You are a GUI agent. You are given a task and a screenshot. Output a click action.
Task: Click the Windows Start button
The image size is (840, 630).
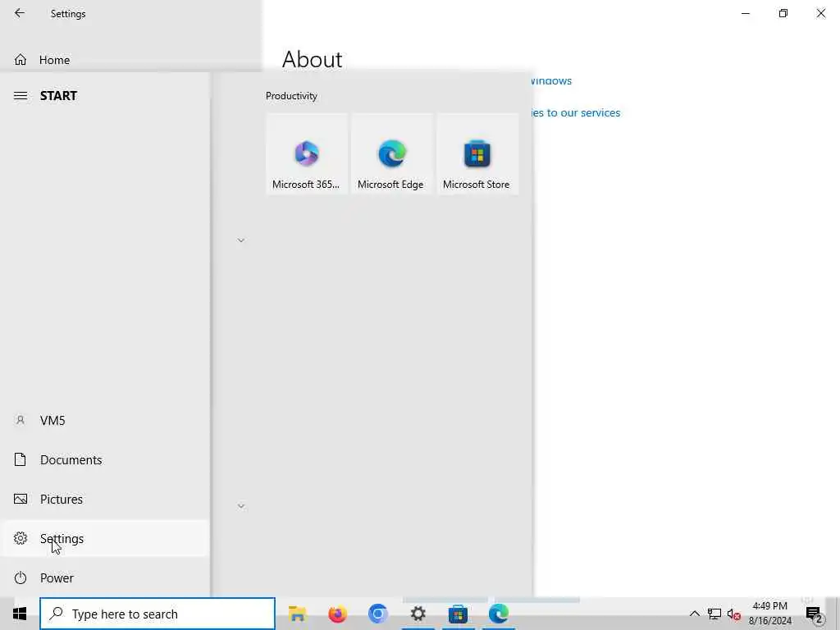coord(20,614)
